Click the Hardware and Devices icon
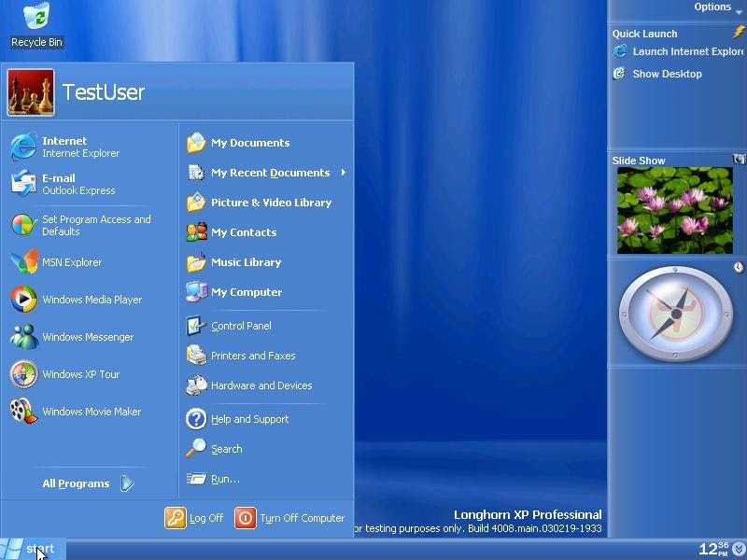 [196, 385]
